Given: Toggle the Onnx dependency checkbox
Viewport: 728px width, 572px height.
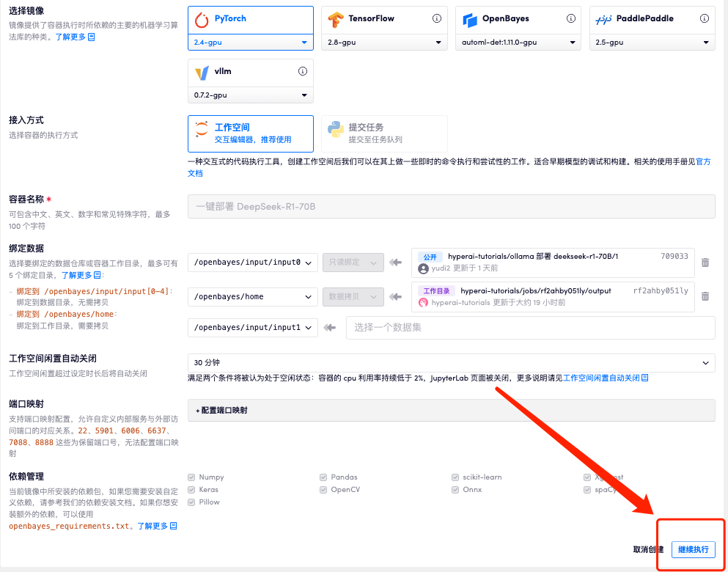Looking at the screenshot, I should pyautogui.click(x=455, y=490).
